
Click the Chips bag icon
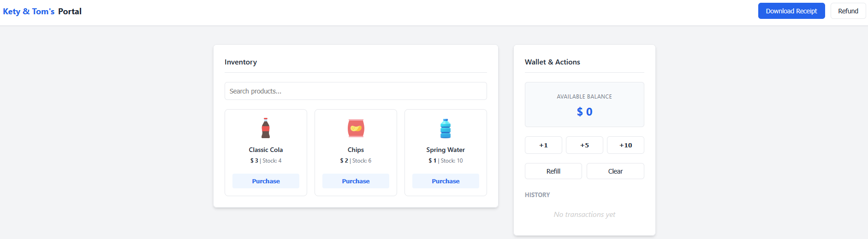click(x=356, y=128)
